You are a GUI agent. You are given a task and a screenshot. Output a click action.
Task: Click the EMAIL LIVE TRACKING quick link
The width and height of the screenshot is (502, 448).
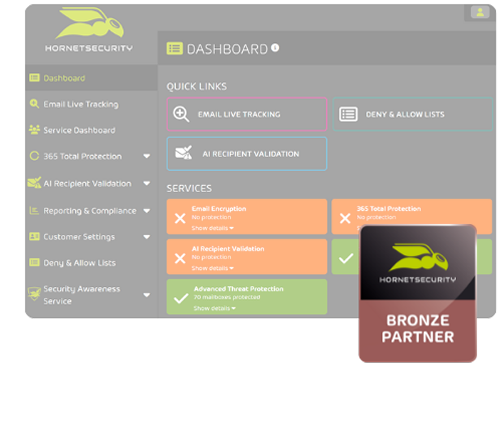pos(247,114)
